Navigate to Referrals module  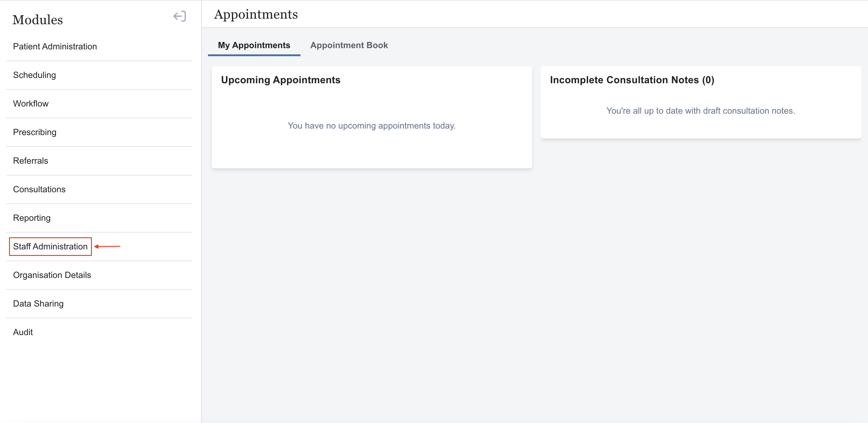coord(31,161)
